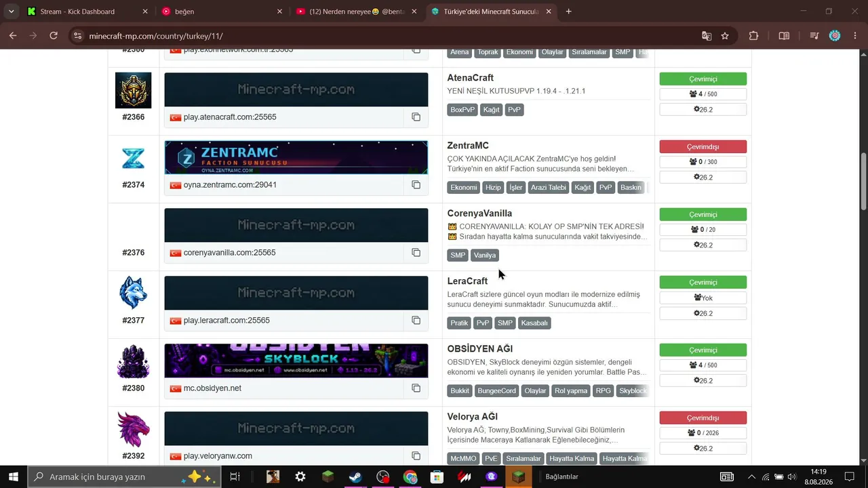
Task: Click the 4 / 500 player count of AtenaCraft
Action: (703, 94)
